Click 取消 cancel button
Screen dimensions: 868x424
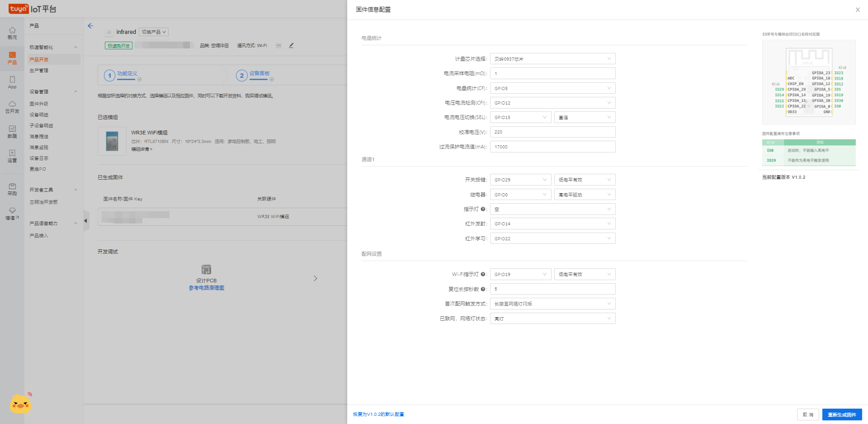[x=808, y=414]
